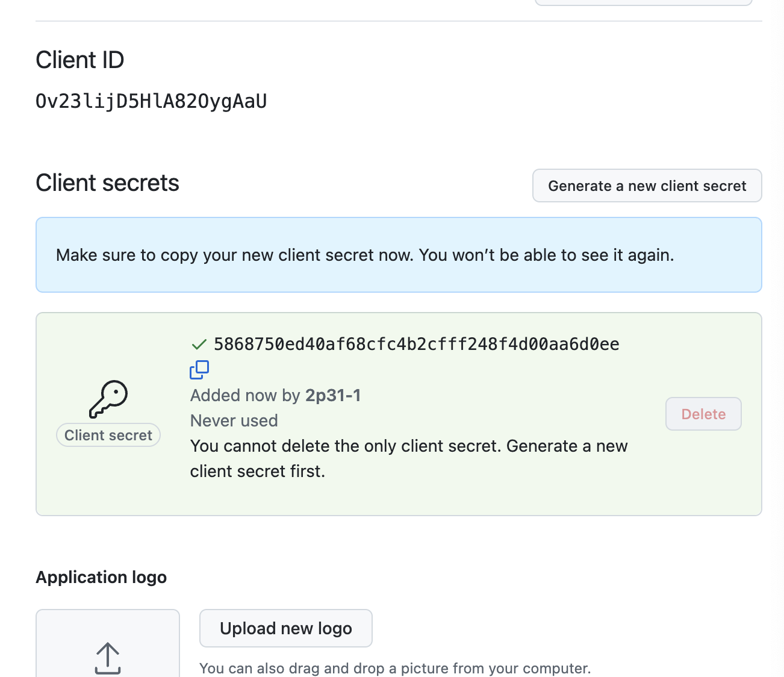Click the Application logo heading
This screenshot has width=784, height=677.
pyautogui.click(x=101, y=577)
